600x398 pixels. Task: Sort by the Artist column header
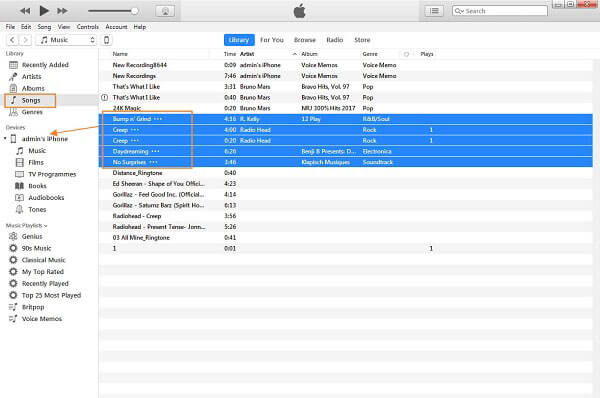[247, 54]
